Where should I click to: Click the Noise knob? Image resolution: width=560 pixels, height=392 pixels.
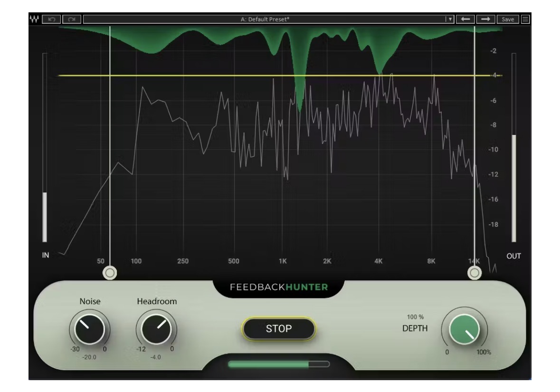[89, 329]
